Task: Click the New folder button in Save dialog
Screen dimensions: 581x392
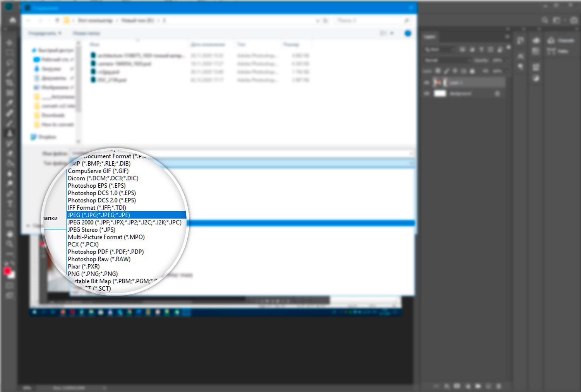Action: 86,33
